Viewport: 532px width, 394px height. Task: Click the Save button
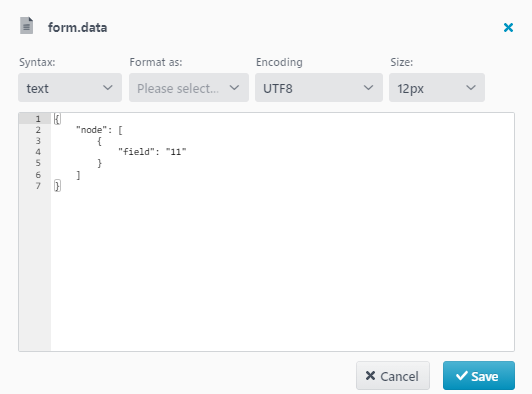pyautogui.click(x=479, y=376)
